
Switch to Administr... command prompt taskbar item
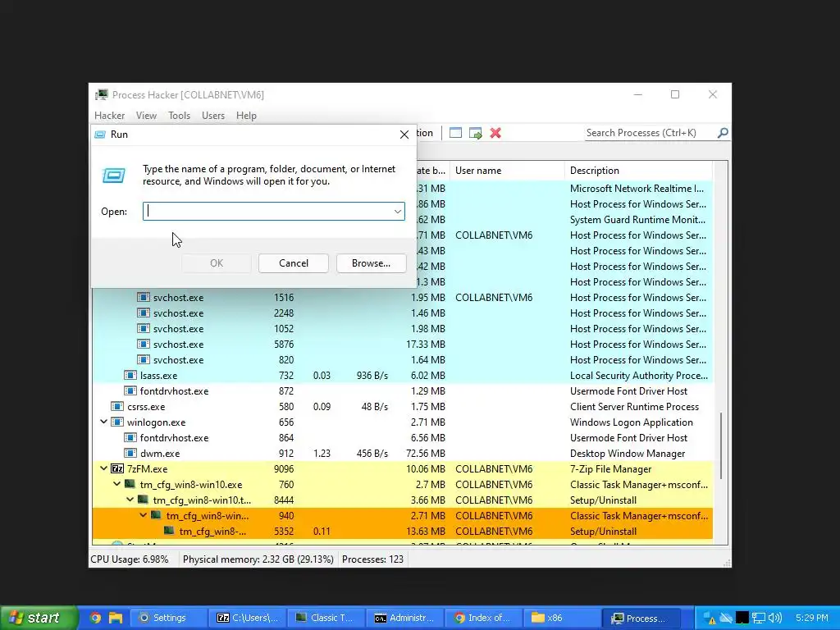coord(404,618)
